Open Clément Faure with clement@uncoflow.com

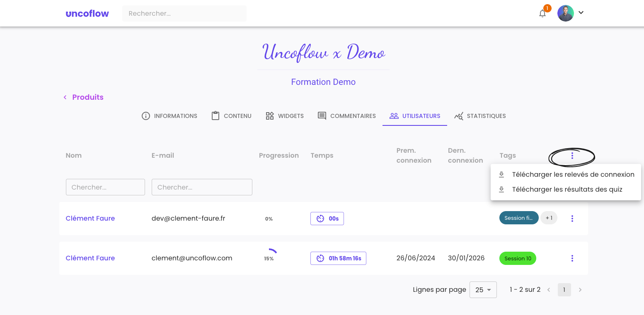coord(90,258)
